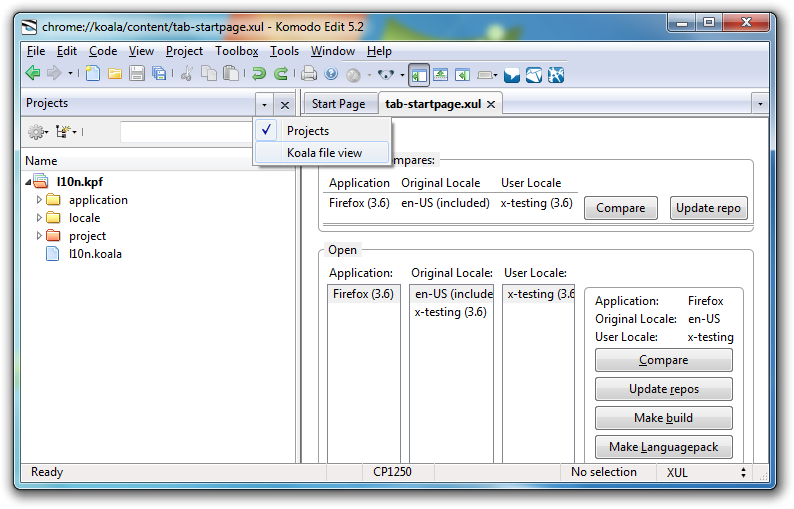Click the Copy icon in toolbar
The height and width of the screenshot is (509, 794).
coord(209,74)
